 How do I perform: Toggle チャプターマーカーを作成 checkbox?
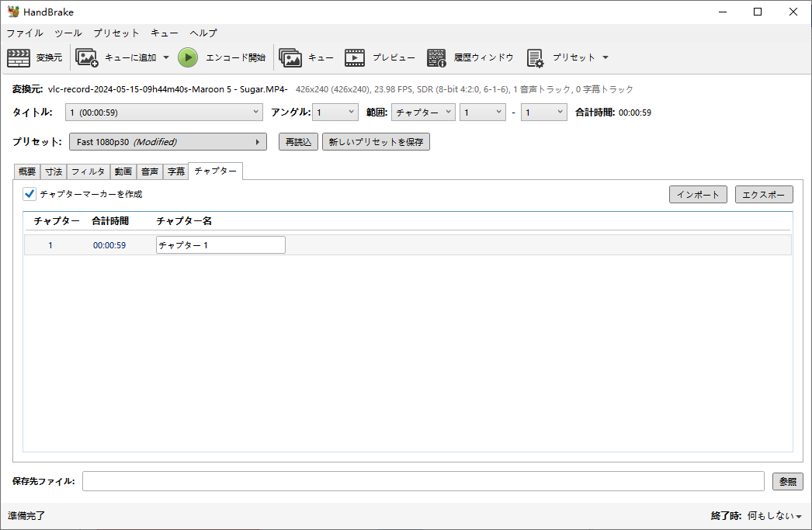click(30, 194)
